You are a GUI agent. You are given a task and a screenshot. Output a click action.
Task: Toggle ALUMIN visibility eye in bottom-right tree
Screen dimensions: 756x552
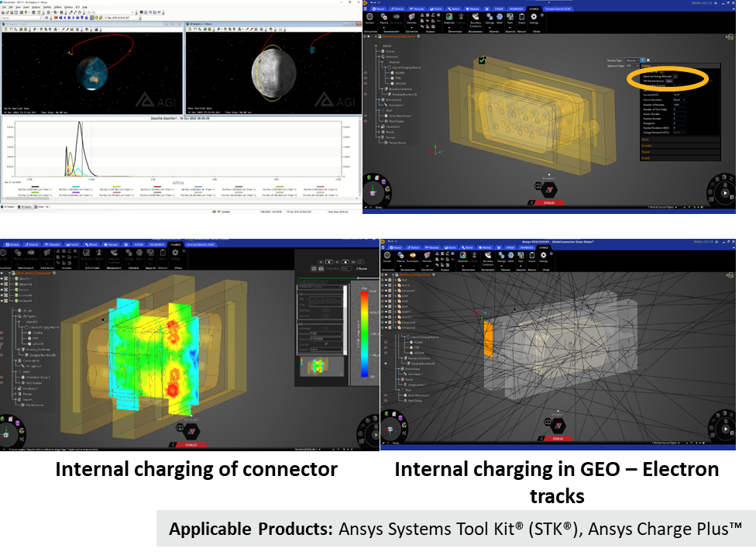click(386, 342)
